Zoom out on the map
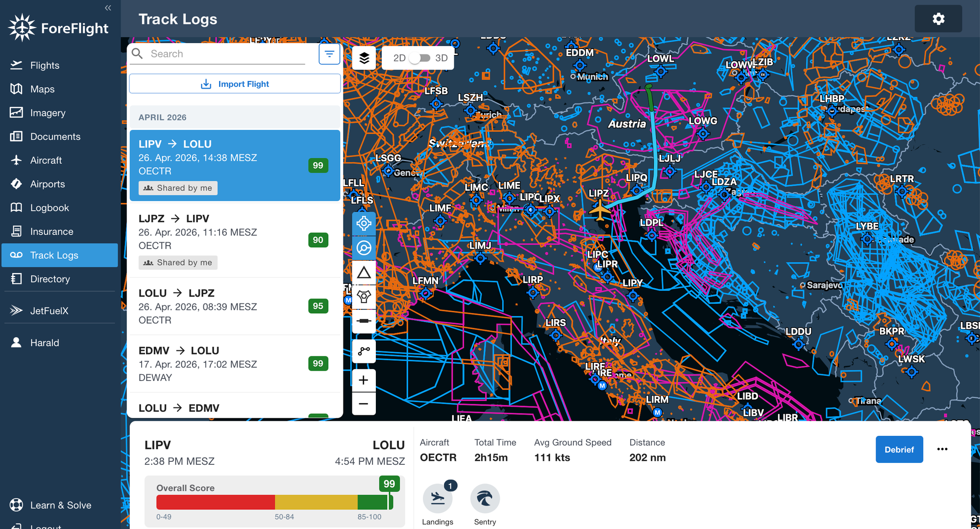Screen dimensions: 980x529 364,403
